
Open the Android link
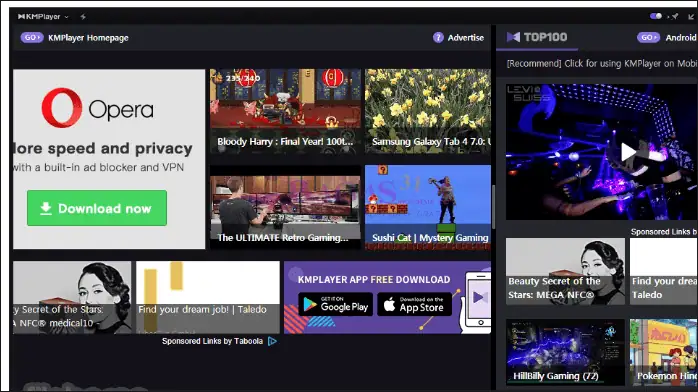(x=681, y=38)
